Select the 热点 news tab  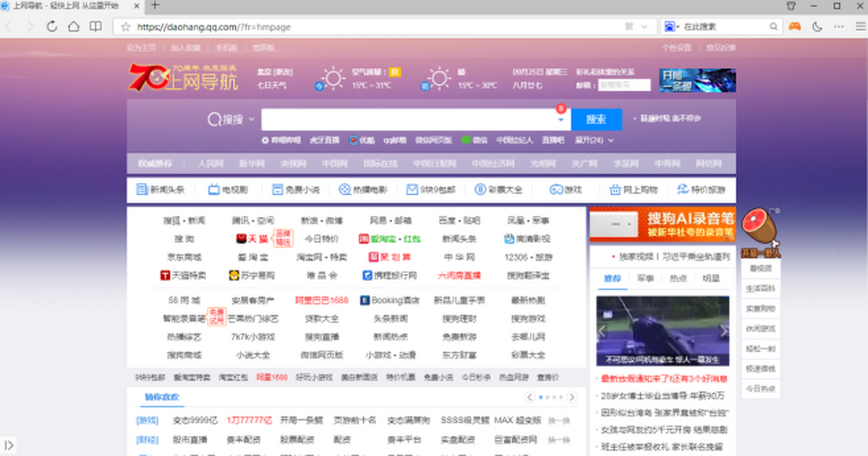(678, 278)
